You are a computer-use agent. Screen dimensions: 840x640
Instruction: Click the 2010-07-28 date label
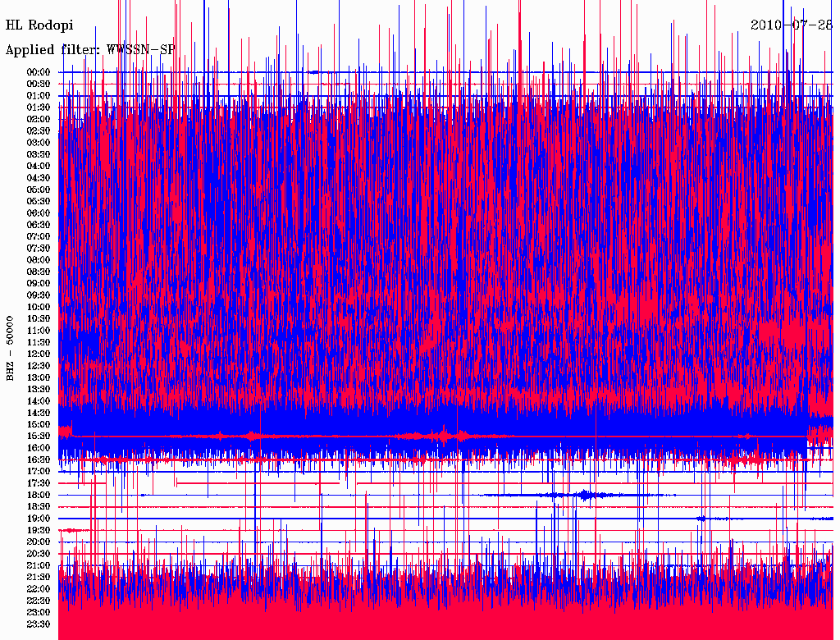click(x=792, y=25)
